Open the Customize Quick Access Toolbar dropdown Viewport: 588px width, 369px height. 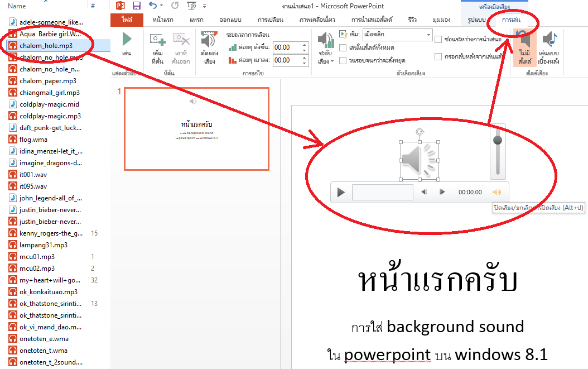(204, 6)
